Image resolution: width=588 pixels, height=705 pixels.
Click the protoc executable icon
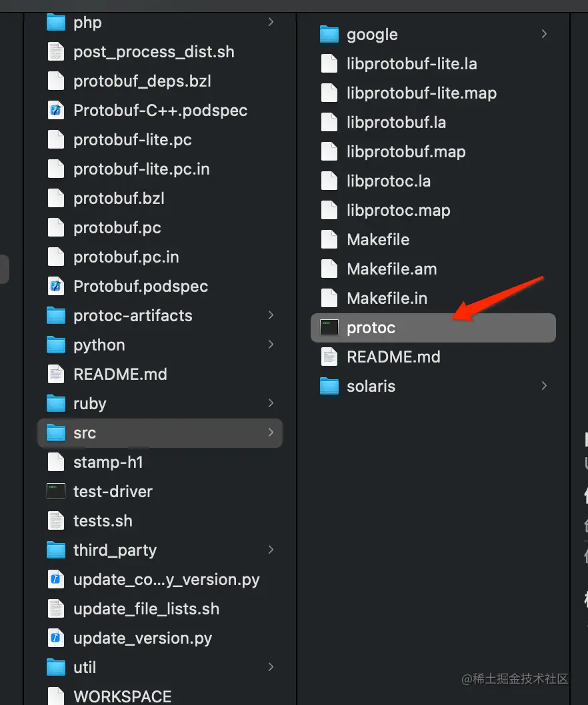click(329, 327)
